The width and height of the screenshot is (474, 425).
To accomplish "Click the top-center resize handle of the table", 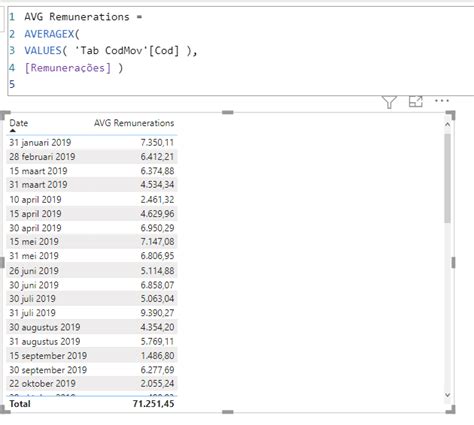I will [x=228, y=112].
